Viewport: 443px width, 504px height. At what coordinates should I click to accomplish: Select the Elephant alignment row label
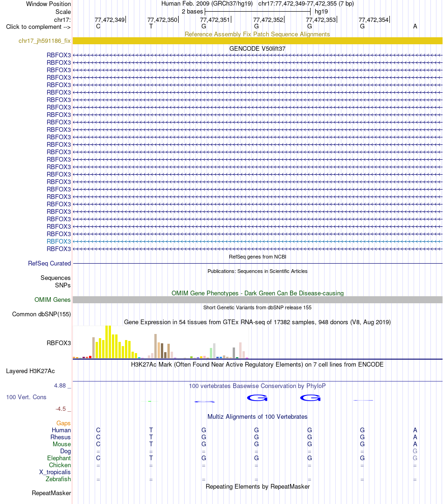coord(59,458)
